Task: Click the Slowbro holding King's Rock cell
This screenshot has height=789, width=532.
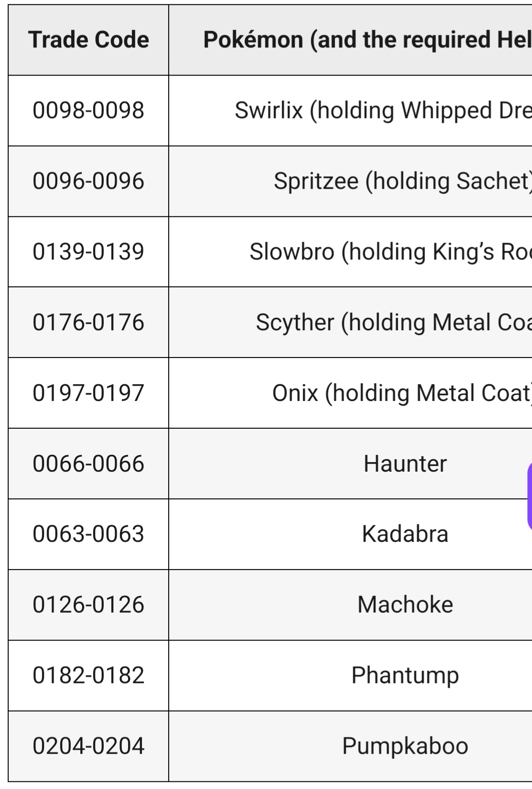Action: coord(390,252)
